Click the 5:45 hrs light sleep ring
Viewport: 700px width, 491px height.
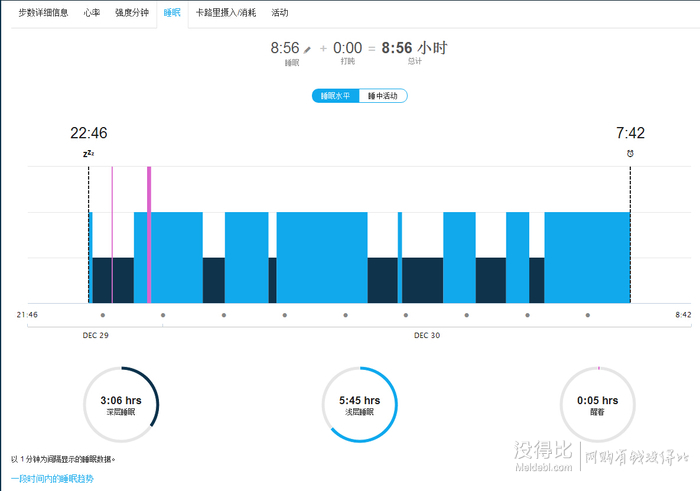pos(359,405)
